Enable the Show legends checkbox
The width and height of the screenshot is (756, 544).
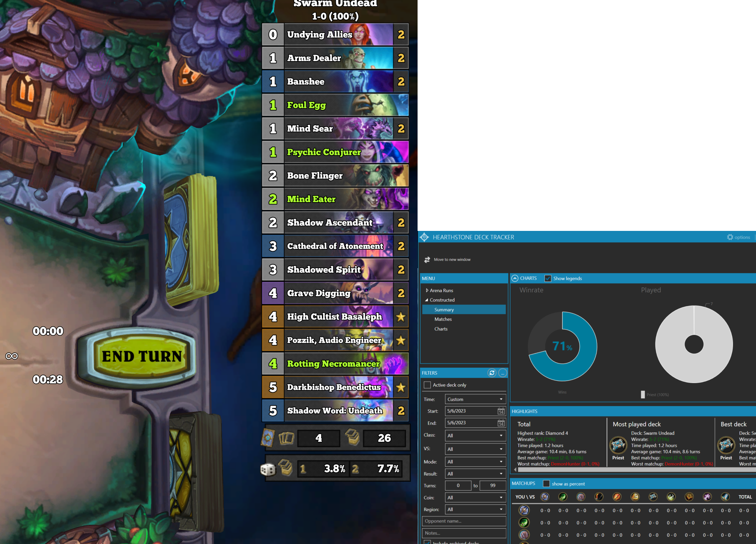coord(547,278)
